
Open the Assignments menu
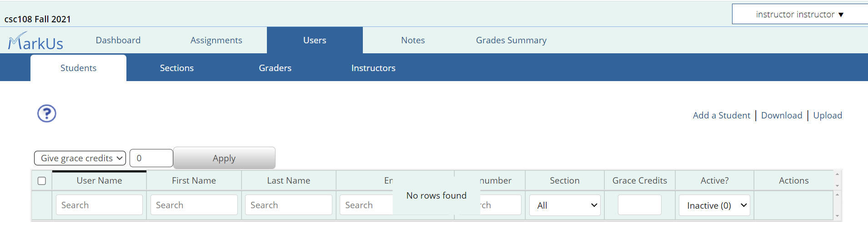(216, 40)
